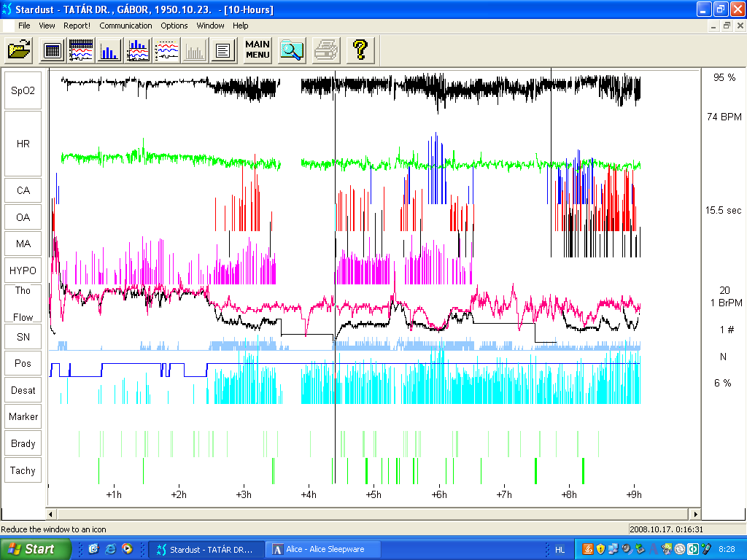Launch Internet Explorer from quick launch
Image resolution: width=747 pixels, height=560 pixels.
[110, 549]
